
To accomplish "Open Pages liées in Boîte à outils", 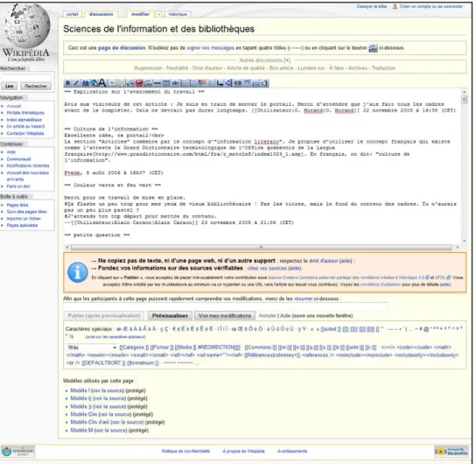I will 17,205.
